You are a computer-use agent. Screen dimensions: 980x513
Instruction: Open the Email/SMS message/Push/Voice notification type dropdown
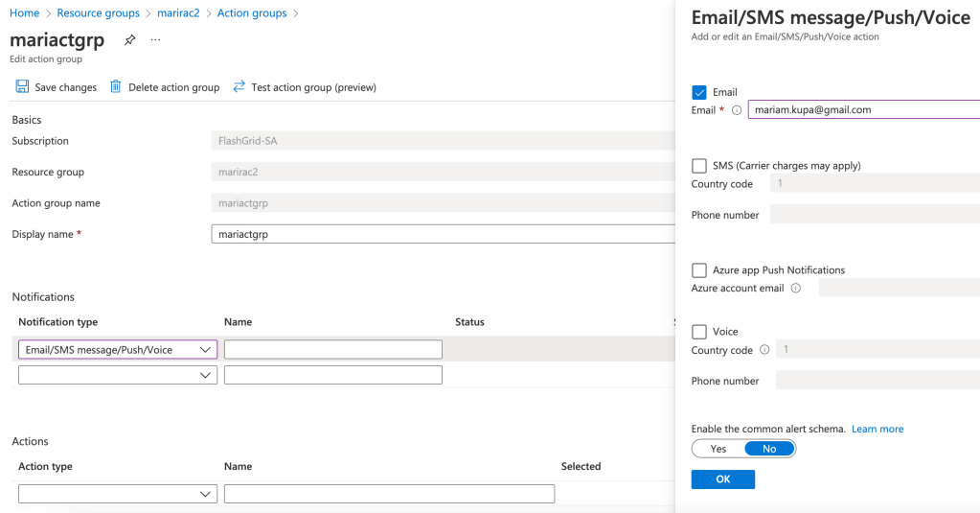[x=118, y=350]
